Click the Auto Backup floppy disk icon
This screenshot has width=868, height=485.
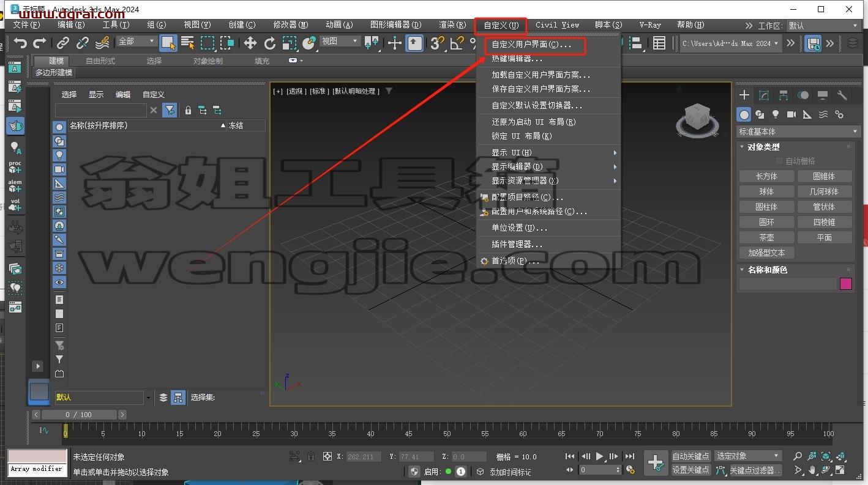813,43
